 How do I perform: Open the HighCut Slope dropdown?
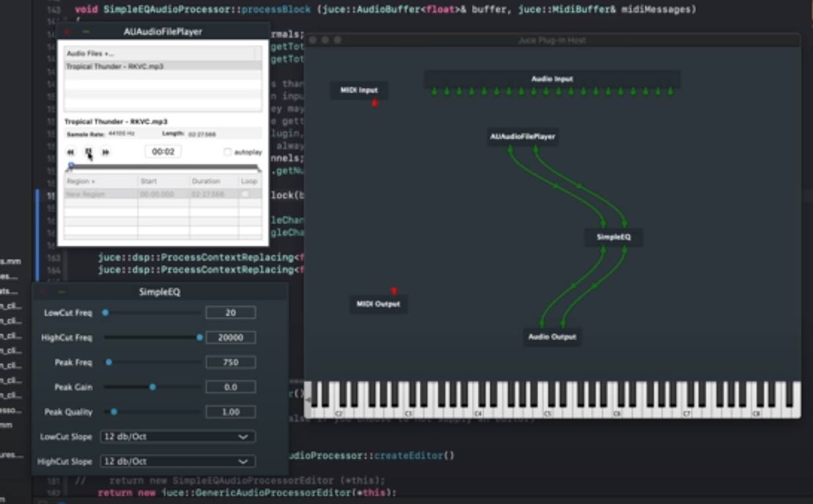[178, 461]
